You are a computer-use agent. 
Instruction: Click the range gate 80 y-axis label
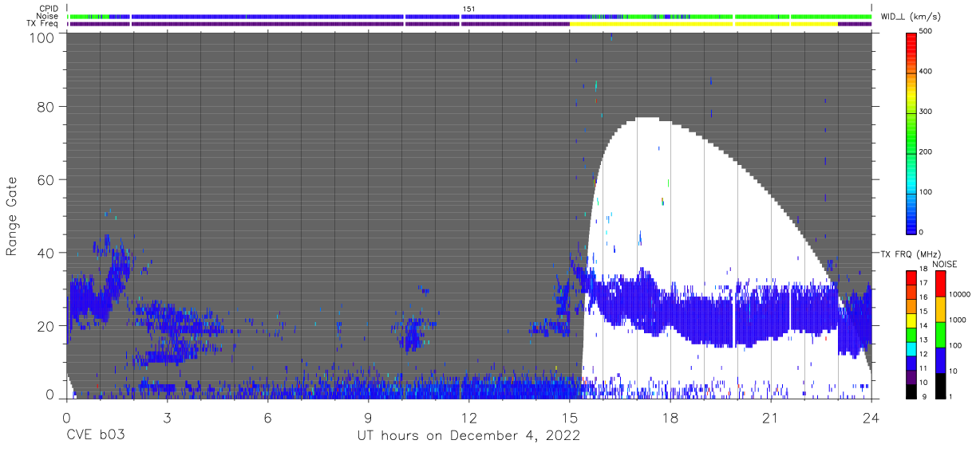click(x=45, y=106)
